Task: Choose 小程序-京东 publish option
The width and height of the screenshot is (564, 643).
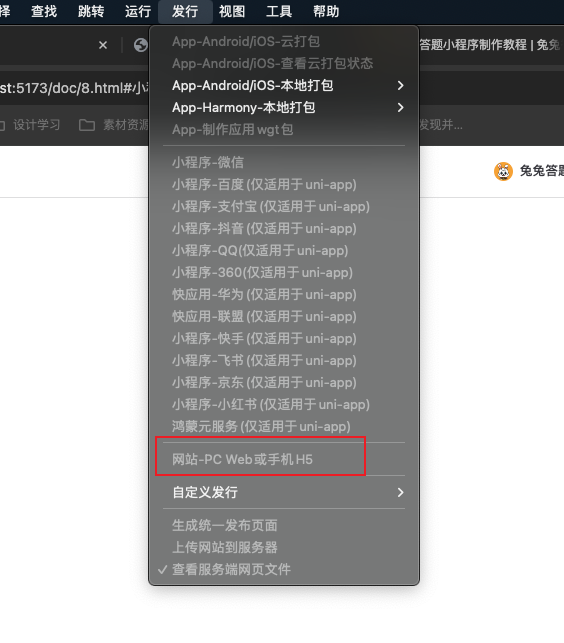Action: tap(284, 383)
